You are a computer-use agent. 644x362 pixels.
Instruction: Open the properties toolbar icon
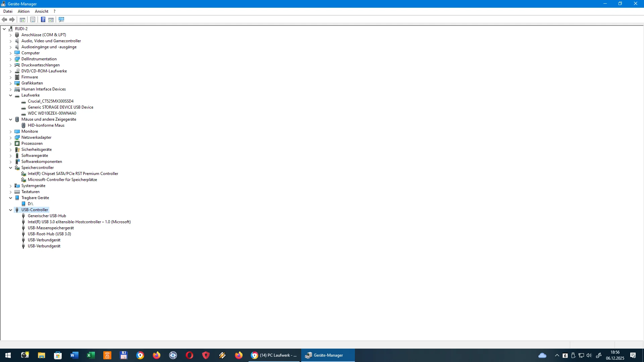click(33, 20)
